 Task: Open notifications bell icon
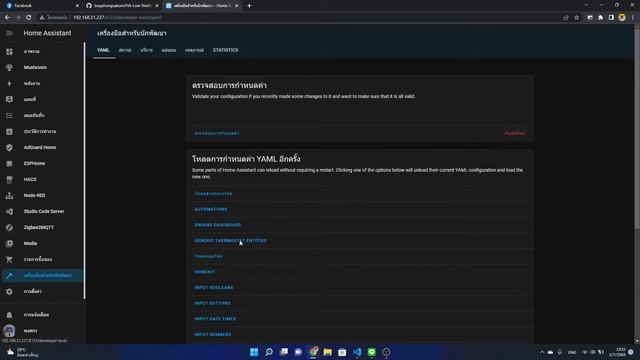[x=9, y=315]
